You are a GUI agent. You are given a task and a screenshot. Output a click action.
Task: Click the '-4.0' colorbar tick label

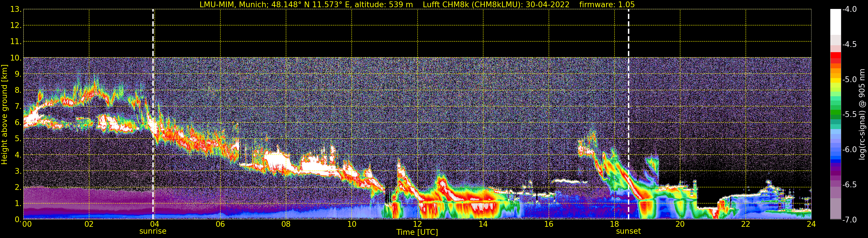pyautogui.click(x=850, y=9)
